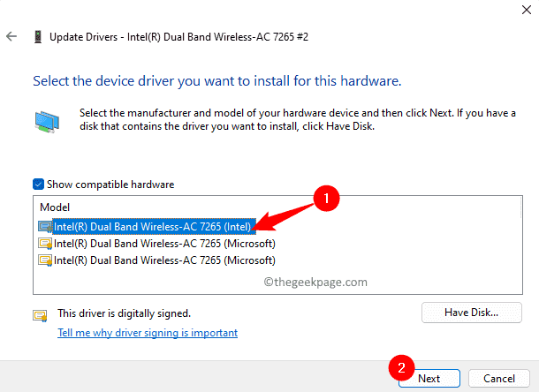Click the Model column header

pyautogui.click(x=55, y=207)
